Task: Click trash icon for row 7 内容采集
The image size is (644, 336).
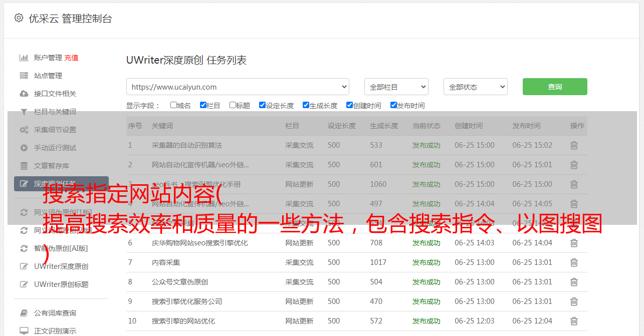Action: 574,262
